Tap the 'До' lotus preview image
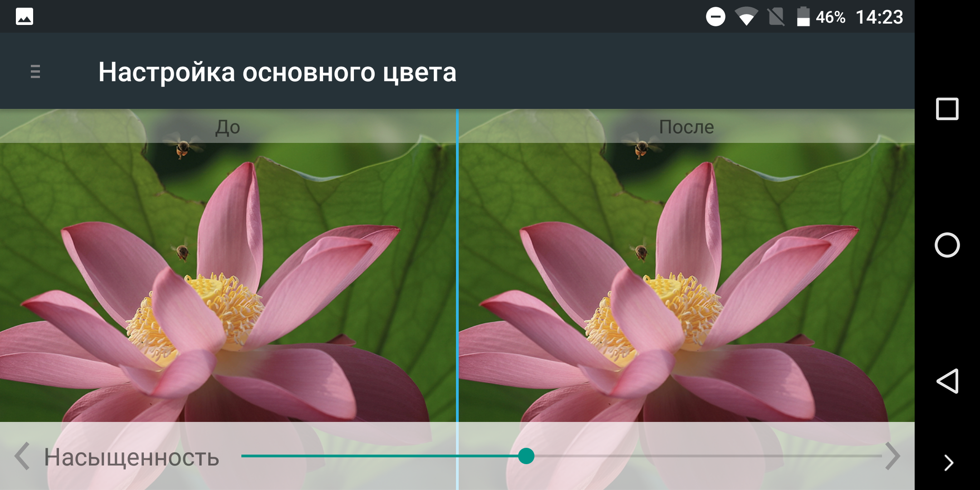This screenshot has width=980, height=490. (228, 281)
